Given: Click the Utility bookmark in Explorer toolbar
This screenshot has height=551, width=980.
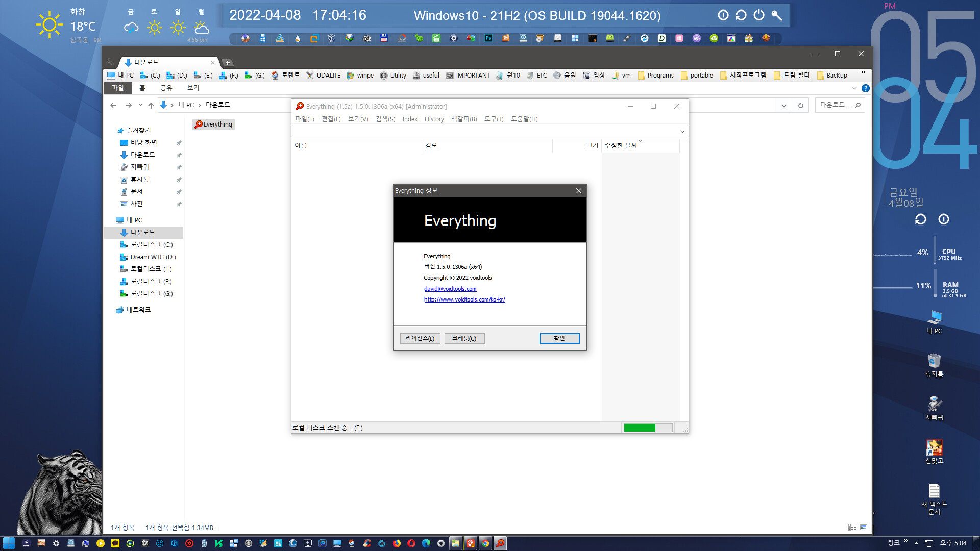Looking at the screenshot, I should tap(393, 75).
